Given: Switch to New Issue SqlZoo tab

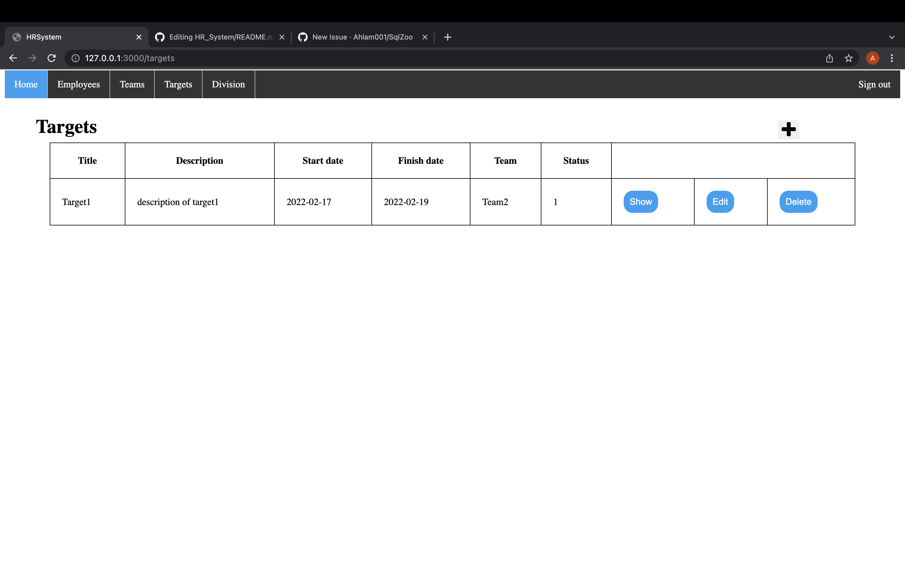Looking at the screenshot, I should point(362,37).
